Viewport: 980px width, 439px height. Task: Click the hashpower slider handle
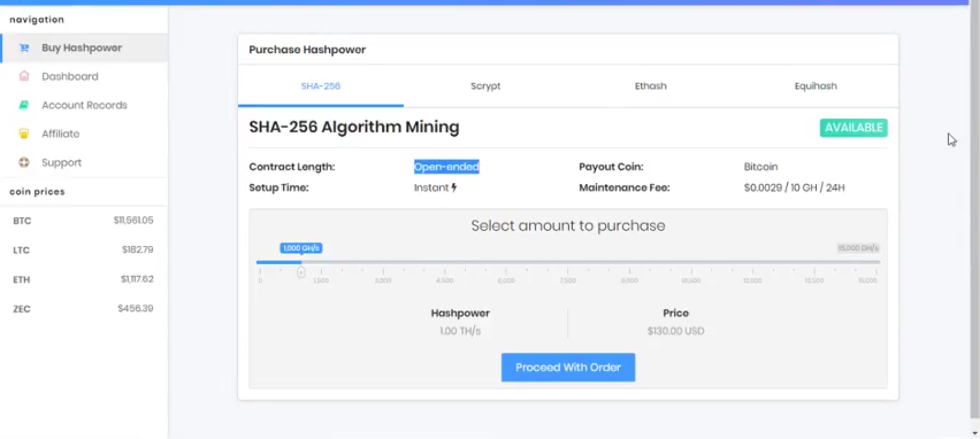point(301,272)
